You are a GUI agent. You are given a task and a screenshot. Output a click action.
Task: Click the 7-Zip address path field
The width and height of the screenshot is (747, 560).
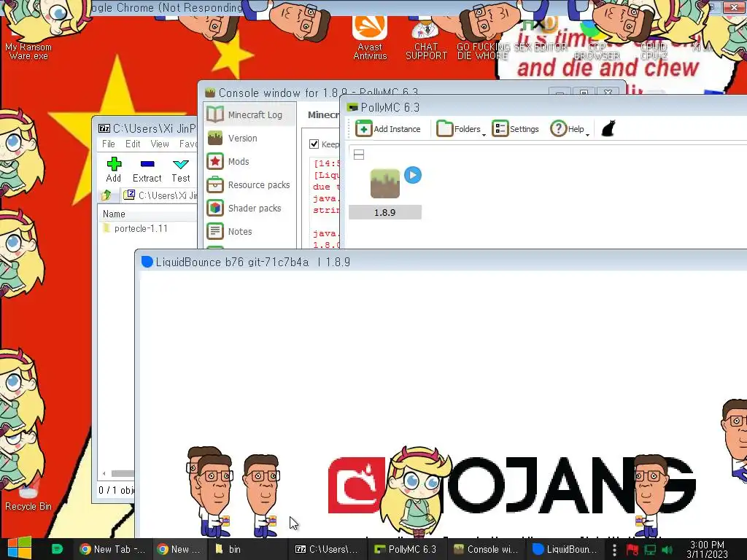coord(160,195)
